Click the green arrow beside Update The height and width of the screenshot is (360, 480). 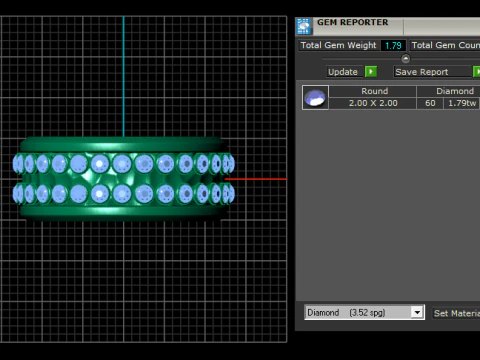(x=371, y=72)
